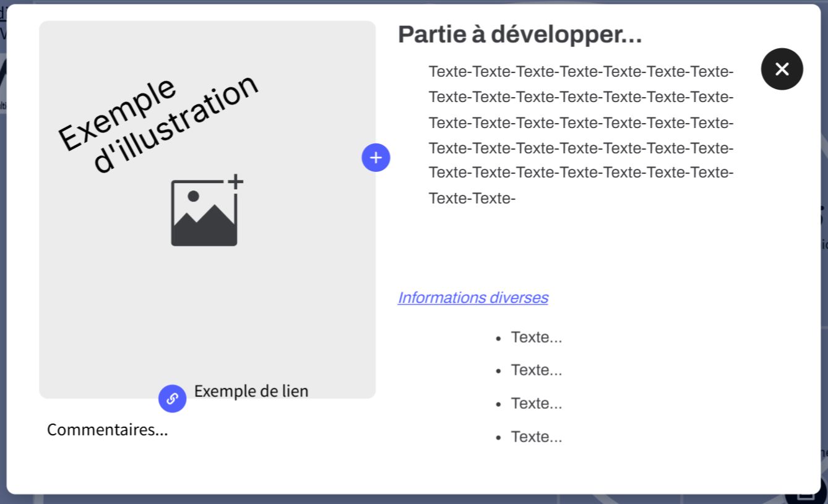Click the small plus on the image placeholder
This screenshot has width=828, height=504.
[235, 182]
